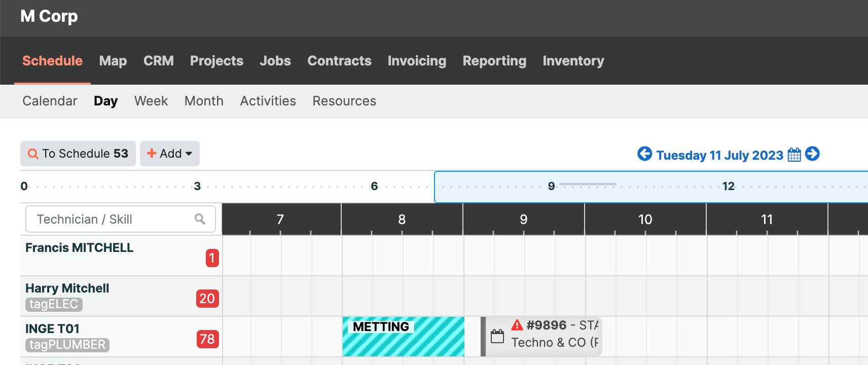The image size is (868, 365).
Task: Click the calendar icon on job #9896
Action: (x=497, y=336)
